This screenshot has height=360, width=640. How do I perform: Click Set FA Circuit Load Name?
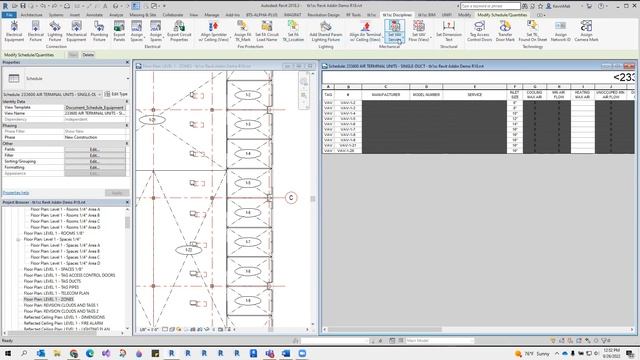(267, 31)
